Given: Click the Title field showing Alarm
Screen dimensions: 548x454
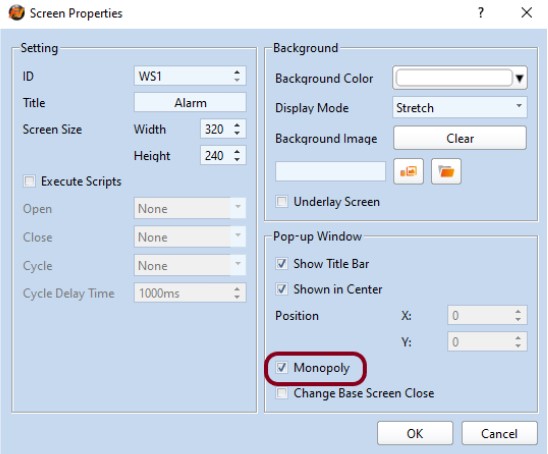Looking at the screenshot, I should click(x=190, y=103).
